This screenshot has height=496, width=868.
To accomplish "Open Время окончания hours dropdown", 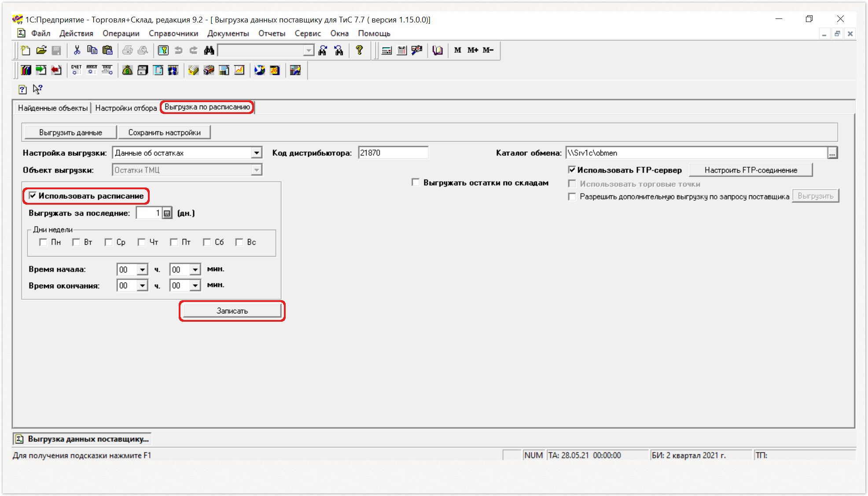I will pos(142,286).
